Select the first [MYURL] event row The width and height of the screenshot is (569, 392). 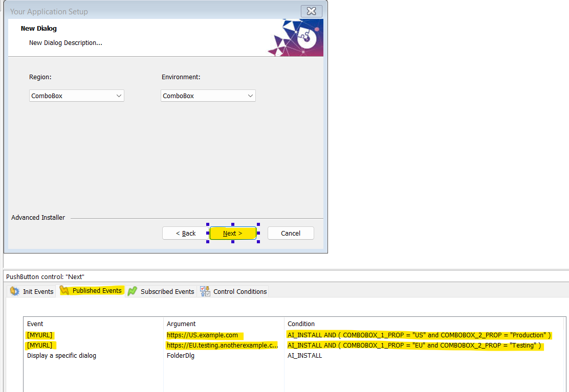[x=40, y=335]
